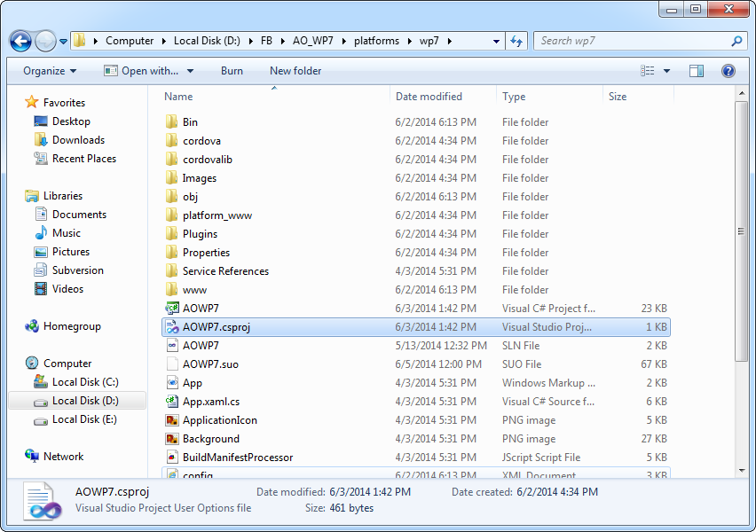
Task: Select the Plugins folder icon
Action: [171, 234]
